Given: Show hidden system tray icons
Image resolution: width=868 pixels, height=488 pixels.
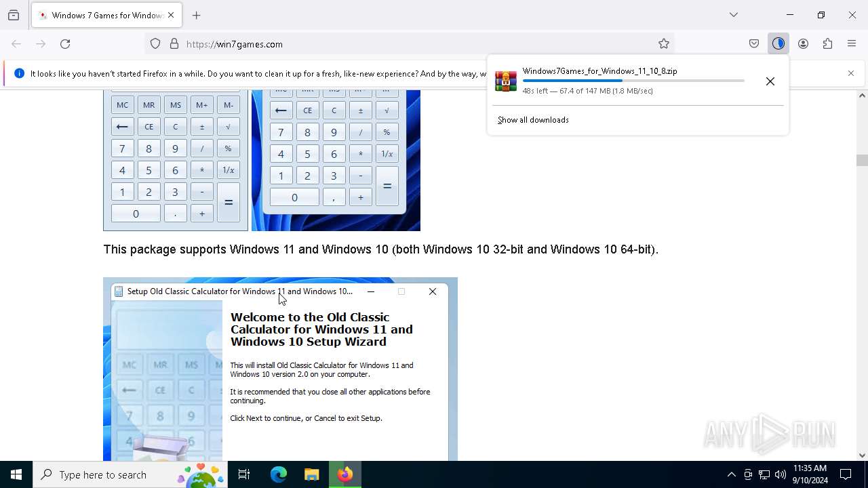Looking at the screenshot, I should tap(731, 474).
